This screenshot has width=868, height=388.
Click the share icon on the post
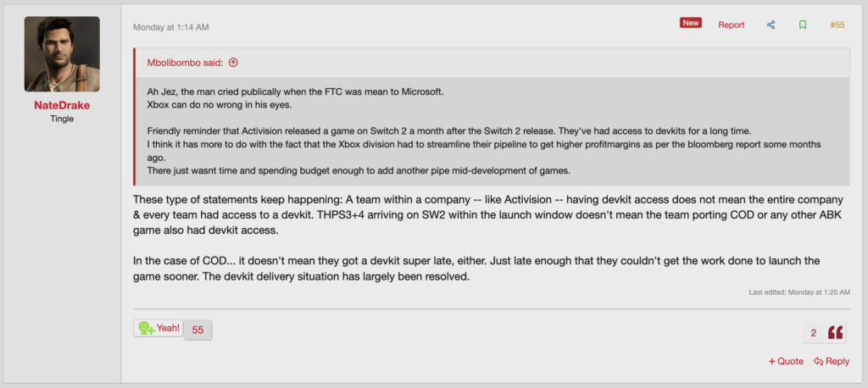coord(771,25)
